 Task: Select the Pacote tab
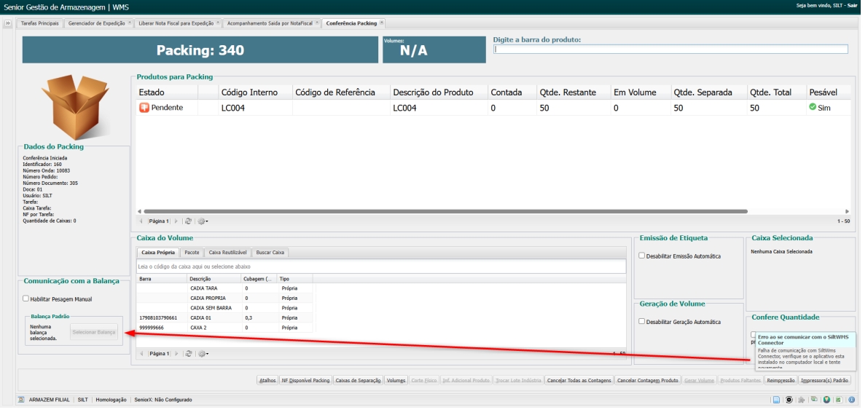coord(192,253)
